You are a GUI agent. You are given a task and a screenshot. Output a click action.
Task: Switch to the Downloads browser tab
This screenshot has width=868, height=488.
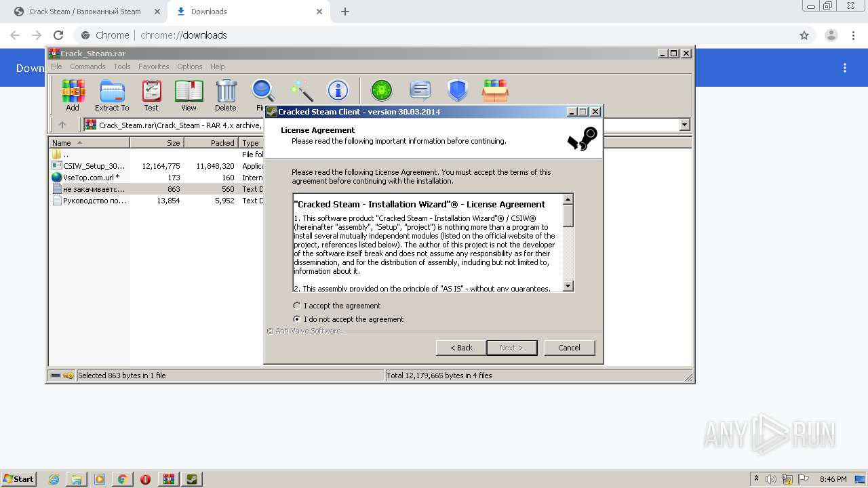click(248, 12)
